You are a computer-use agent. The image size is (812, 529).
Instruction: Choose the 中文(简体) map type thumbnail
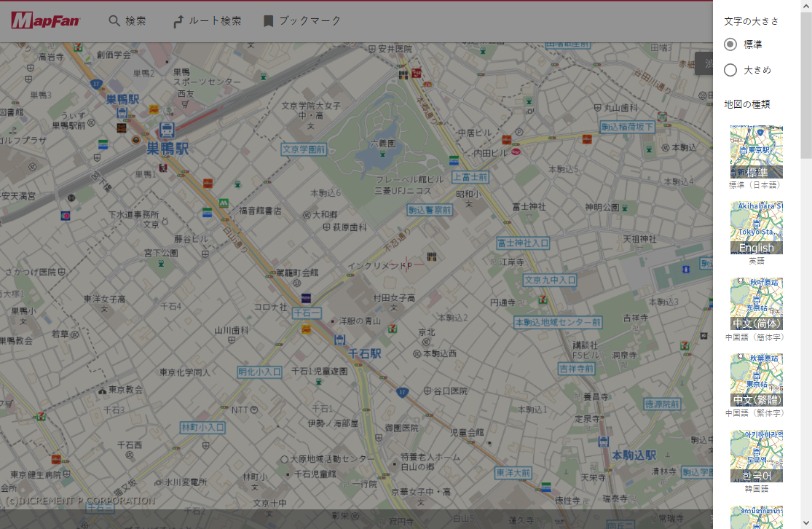tap(757, 304)
